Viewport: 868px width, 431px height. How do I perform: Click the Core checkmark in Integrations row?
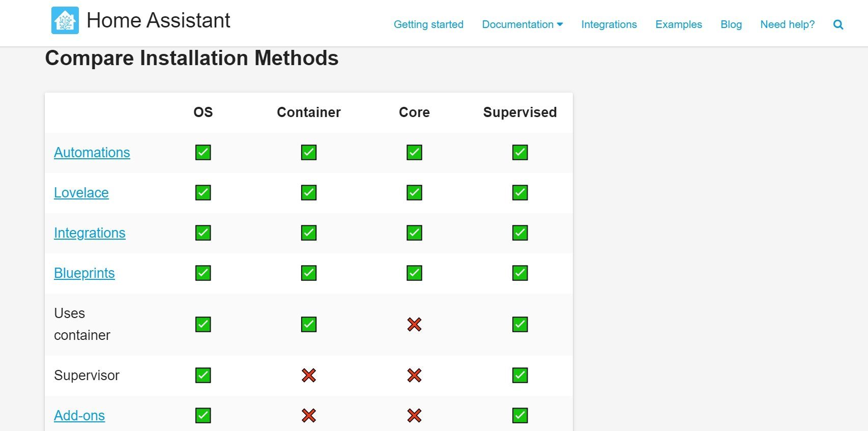pyautogui.click(x=414, y=233)
